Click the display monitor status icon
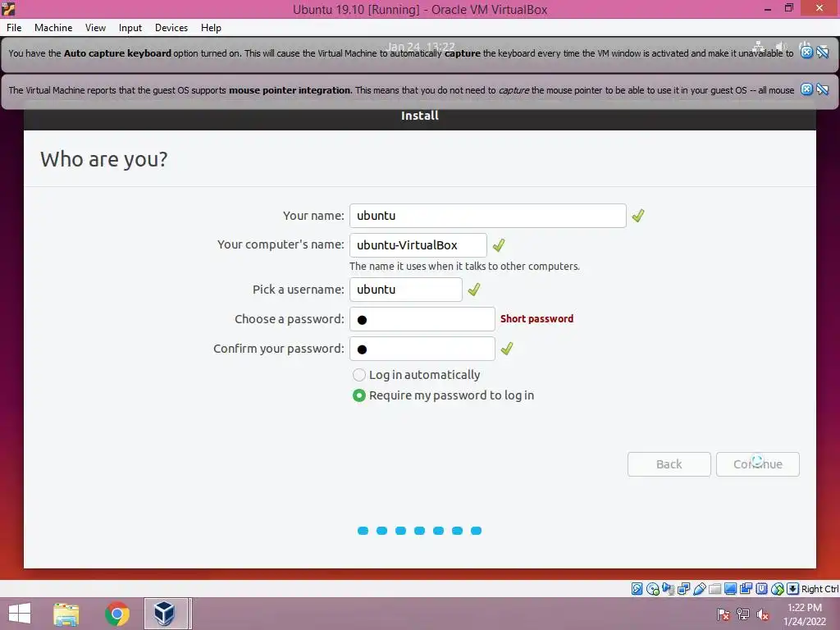Viewport: 840px width, 630px height. coord(730,589)
